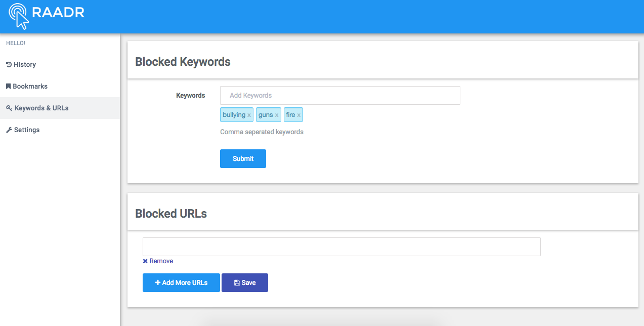Focus the Add Keywords input field

pos(340,96)
